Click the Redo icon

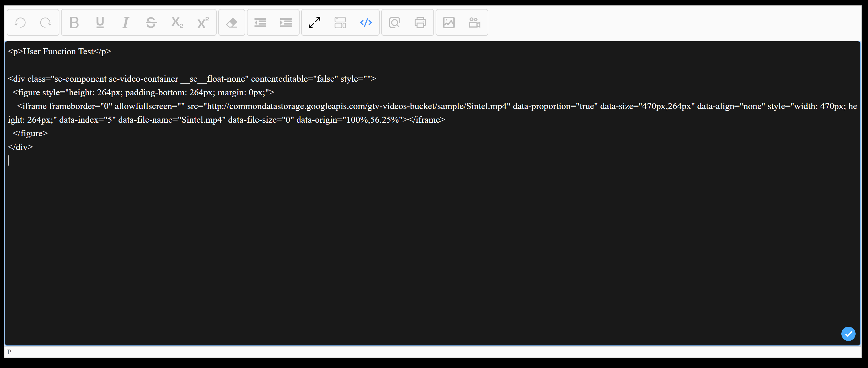[46, 22]
